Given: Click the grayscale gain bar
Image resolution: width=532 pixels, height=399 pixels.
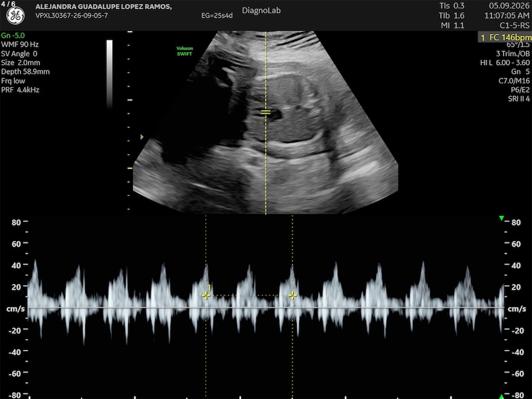Looking at the screenshot, I should pos(109,74).
